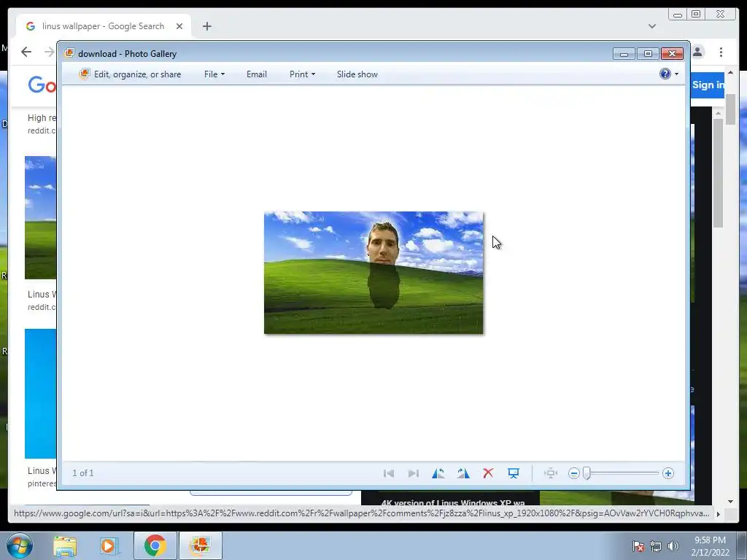Start slide show from bottom toolbar icon

pyautogui.click(x=513, y=473)
